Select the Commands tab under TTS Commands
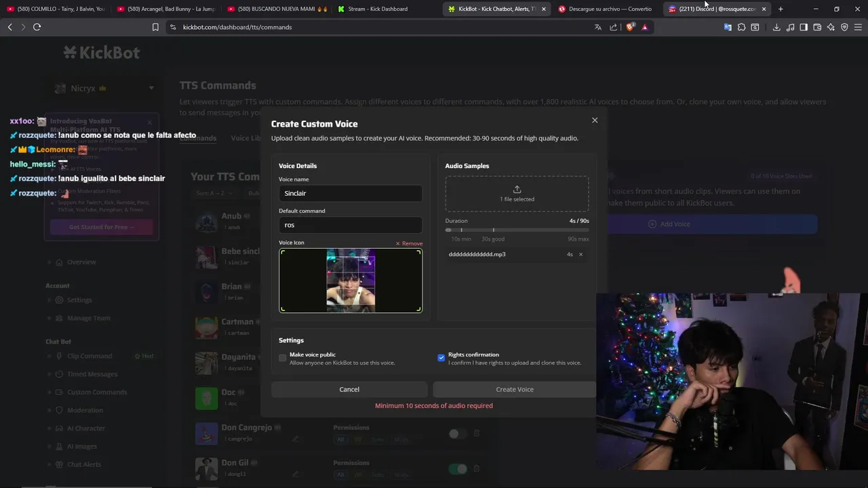The width and height of the screenshot is (868, 488). 198,138
